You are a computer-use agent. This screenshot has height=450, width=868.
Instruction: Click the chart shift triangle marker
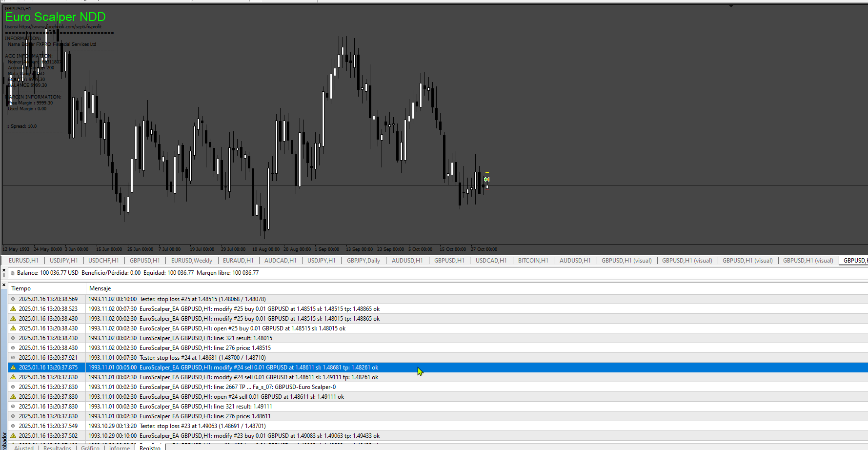point(731,6)
